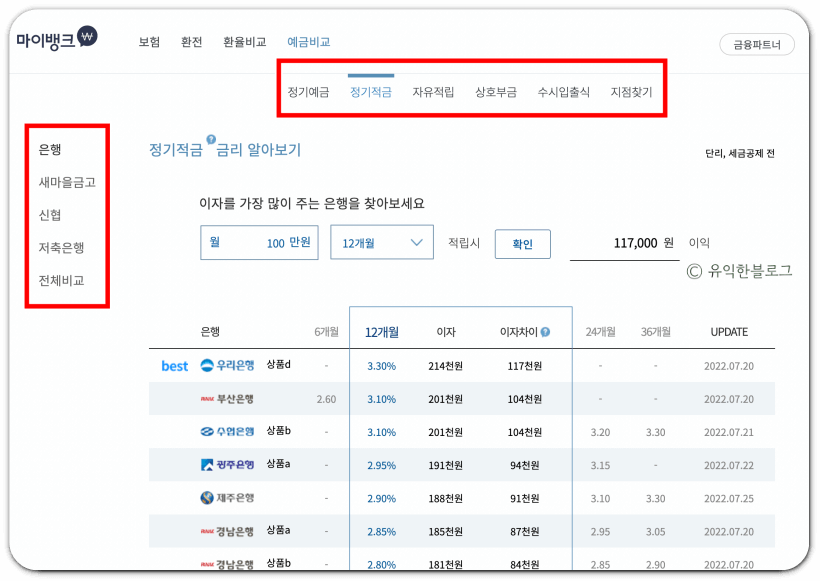Click the 부산은행 bank logo
820x581 pixels.
[x=227, y=399]
